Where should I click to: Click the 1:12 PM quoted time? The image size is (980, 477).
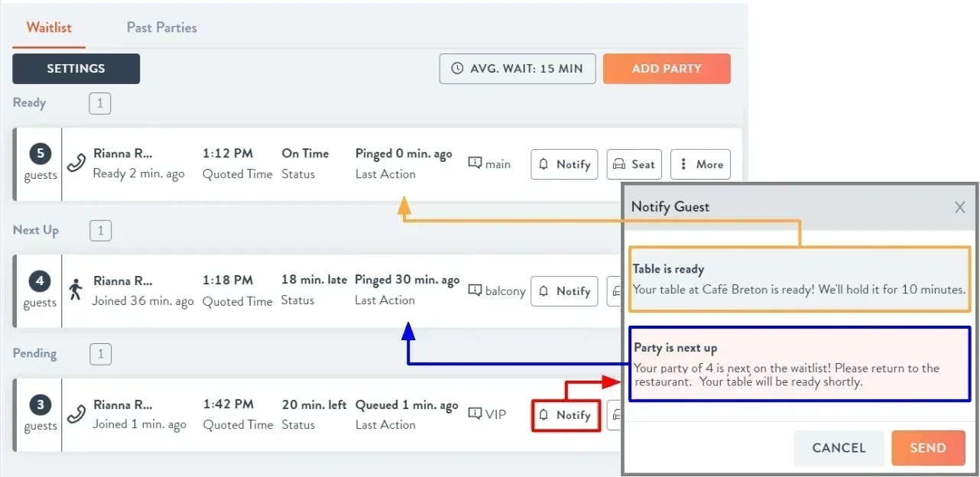228,154
